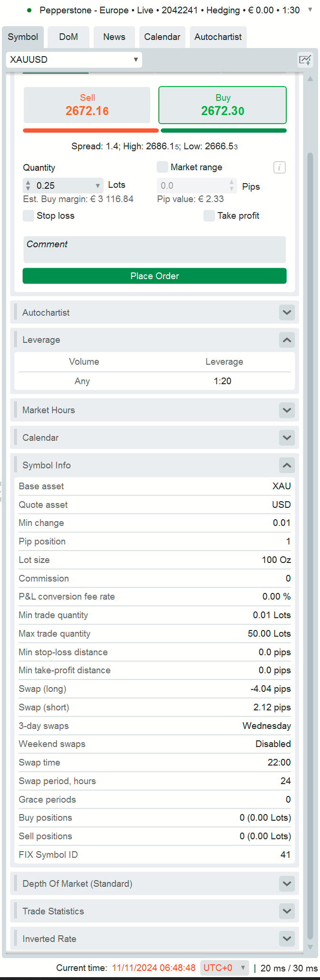Expand Inverted Rate panel chevron
The height and width of the screenshot is (980, 320).
click(x=287, y=939)
